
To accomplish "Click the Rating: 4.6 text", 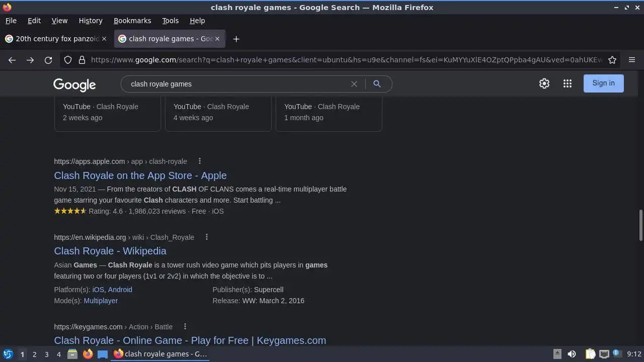I will coord(106,211).
